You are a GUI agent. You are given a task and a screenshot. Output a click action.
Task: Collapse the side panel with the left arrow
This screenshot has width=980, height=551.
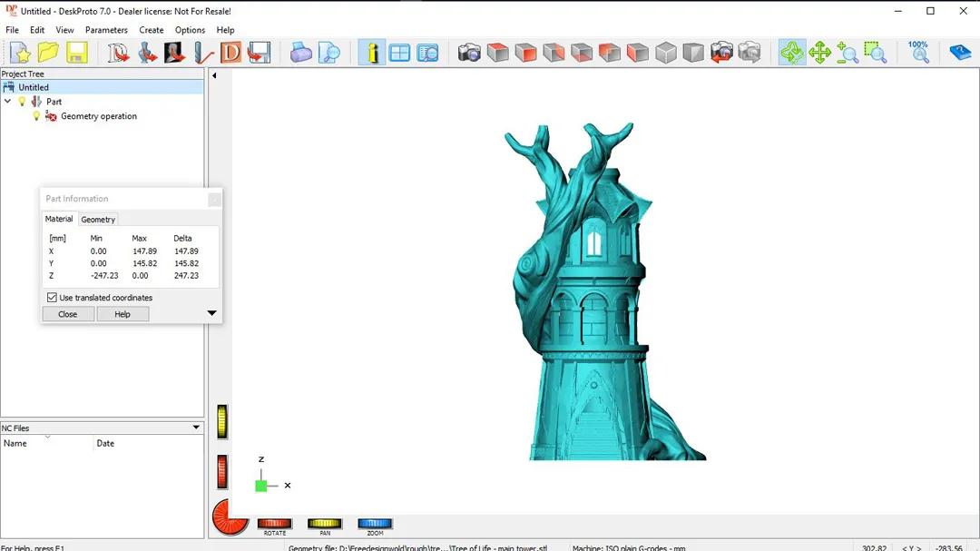[214, 75]
